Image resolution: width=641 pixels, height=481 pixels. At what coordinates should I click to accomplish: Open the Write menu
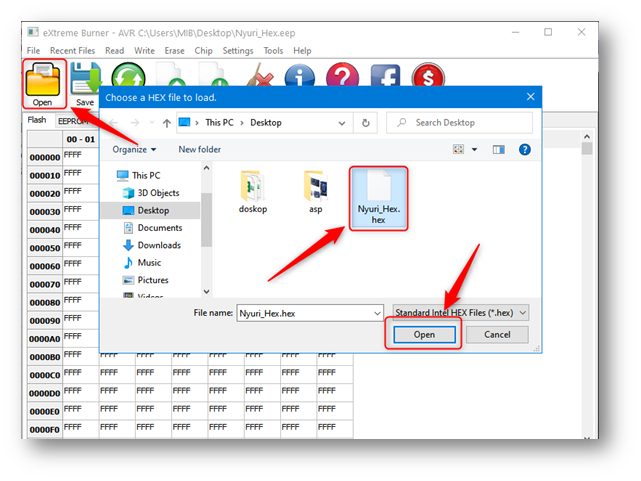click(144, 51)
